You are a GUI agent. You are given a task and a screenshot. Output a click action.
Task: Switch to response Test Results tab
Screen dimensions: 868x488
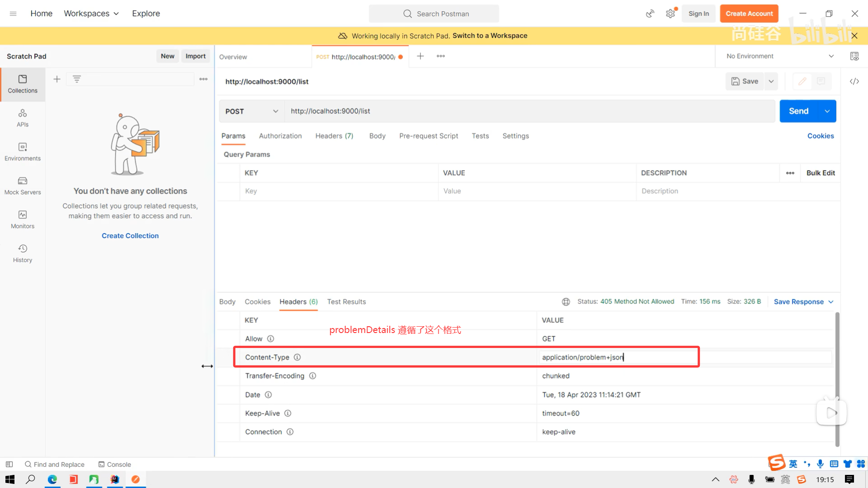[x=346, y=302]
